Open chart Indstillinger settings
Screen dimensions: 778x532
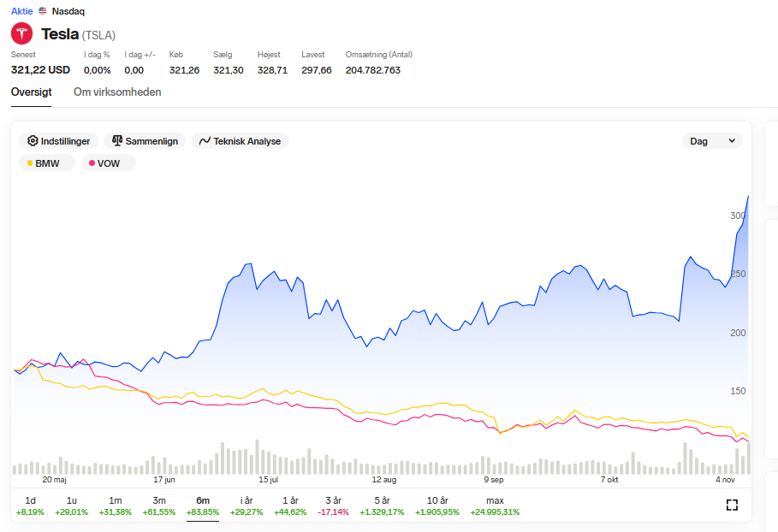click(58, 141)
